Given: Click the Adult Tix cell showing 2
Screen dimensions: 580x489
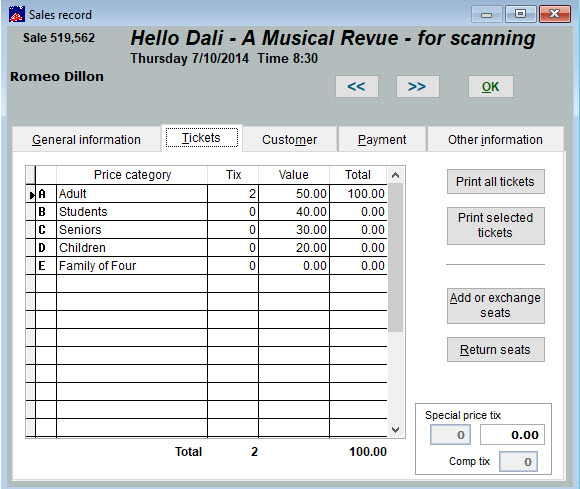Looking at the screenshot, I should 233,193.
